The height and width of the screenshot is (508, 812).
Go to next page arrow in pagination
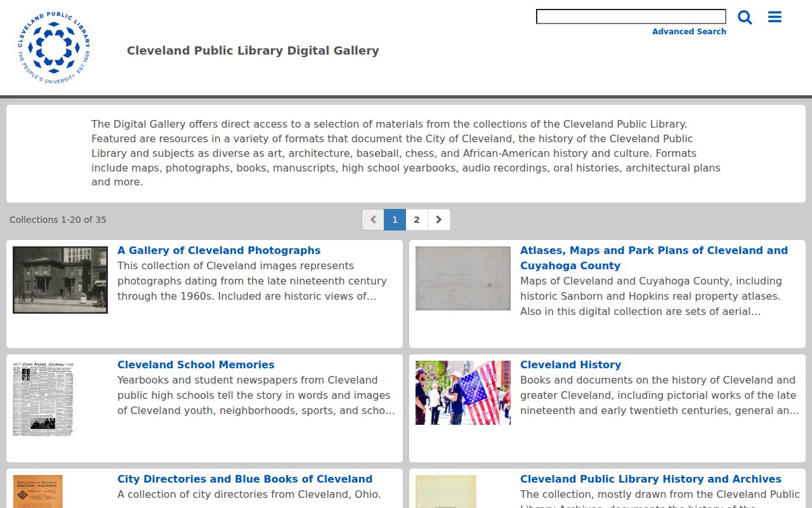pos(439,220)
